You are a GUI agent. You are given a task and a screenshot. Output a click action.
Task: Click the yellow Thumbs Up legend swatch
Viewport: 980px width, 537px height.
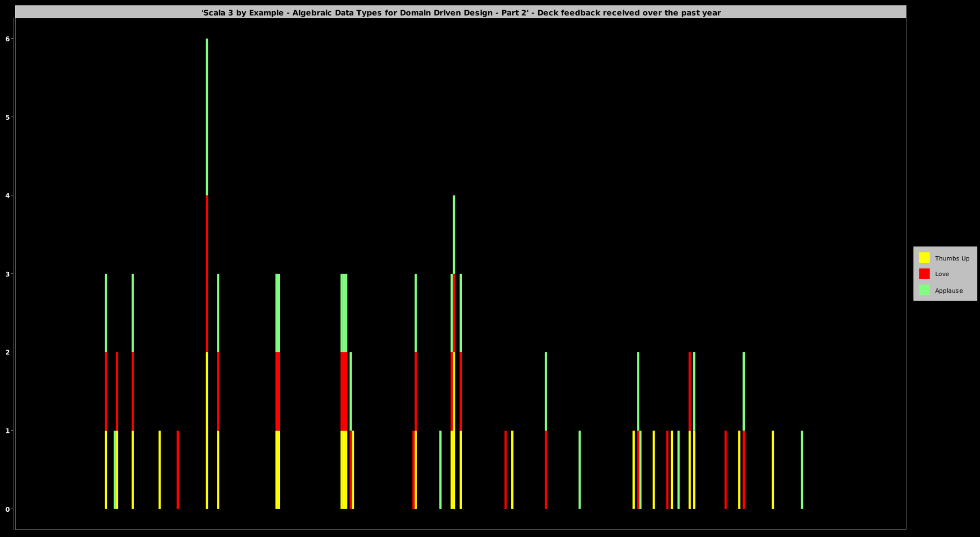point(924,258)
